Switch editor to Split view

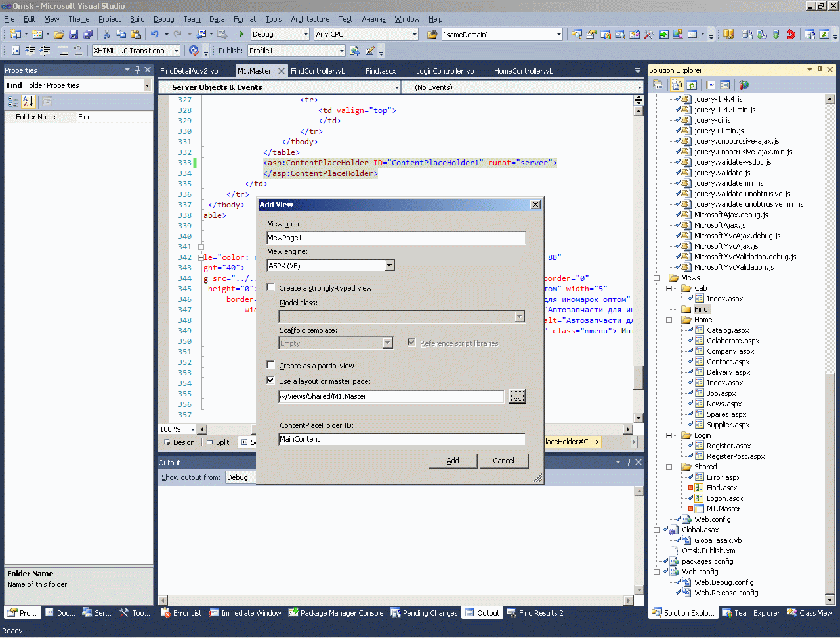(218, 442)
